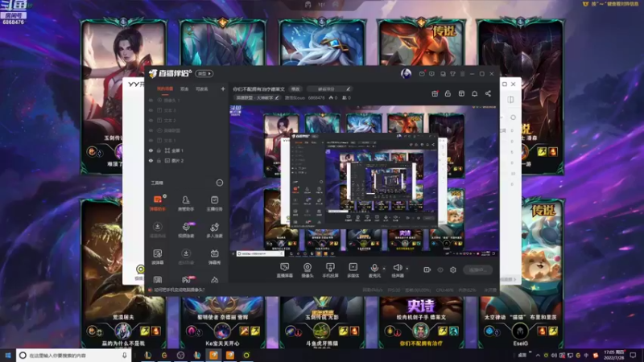
Task: Click the padlock icon beside gift box
Action: click(x=448, y=93)
